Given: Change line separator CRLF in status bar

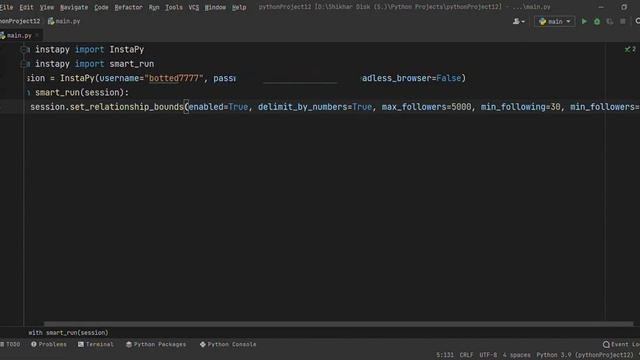Looking at the screenshot, I should tap(467, 355).
